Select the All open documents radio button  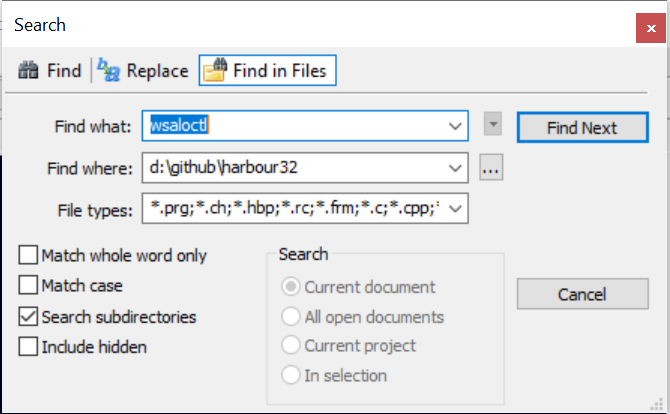[x=291, y=317]
